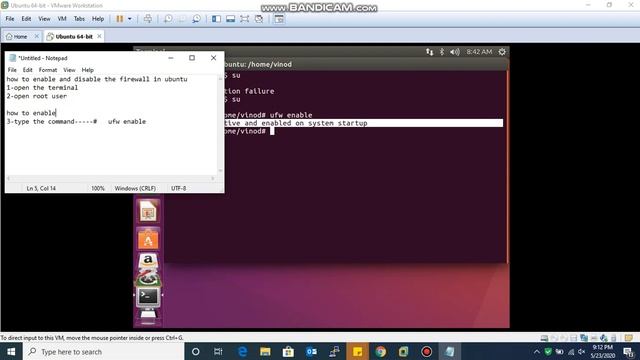This screenshot has height=360, width=640.
Task: Open the dropdown arrow beside the pause button
Action: [130, 19]
